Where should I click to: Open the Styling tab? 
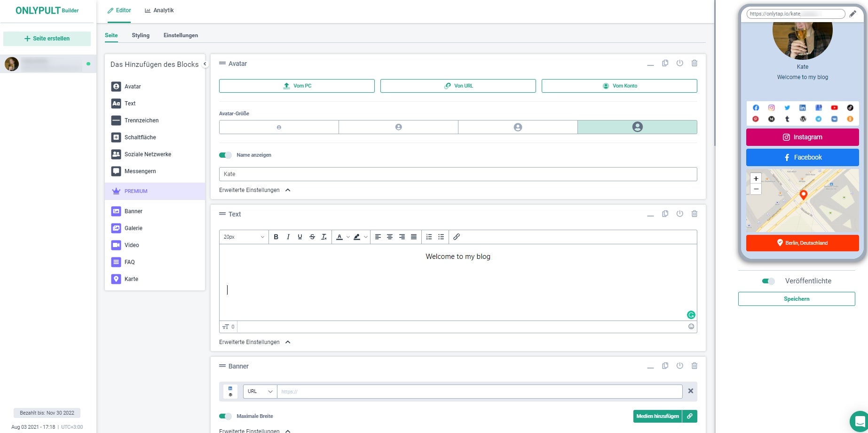[141, 35]
